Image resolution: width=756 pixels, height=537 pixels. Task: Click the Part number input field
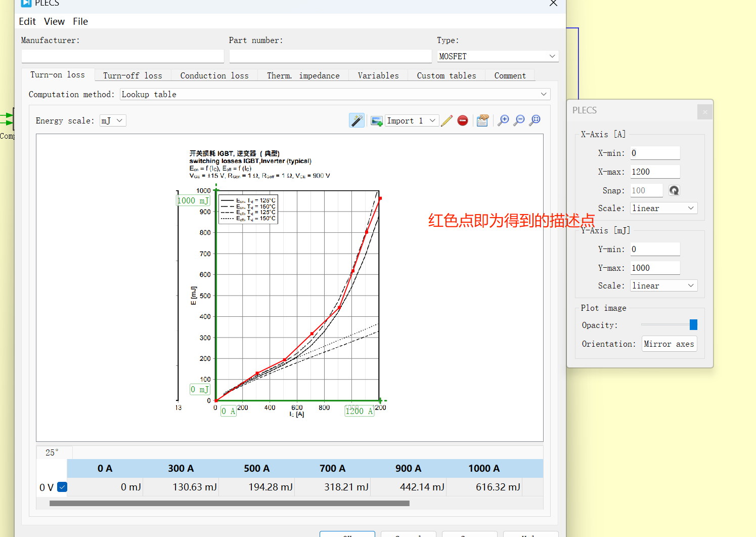coord(330,56)
